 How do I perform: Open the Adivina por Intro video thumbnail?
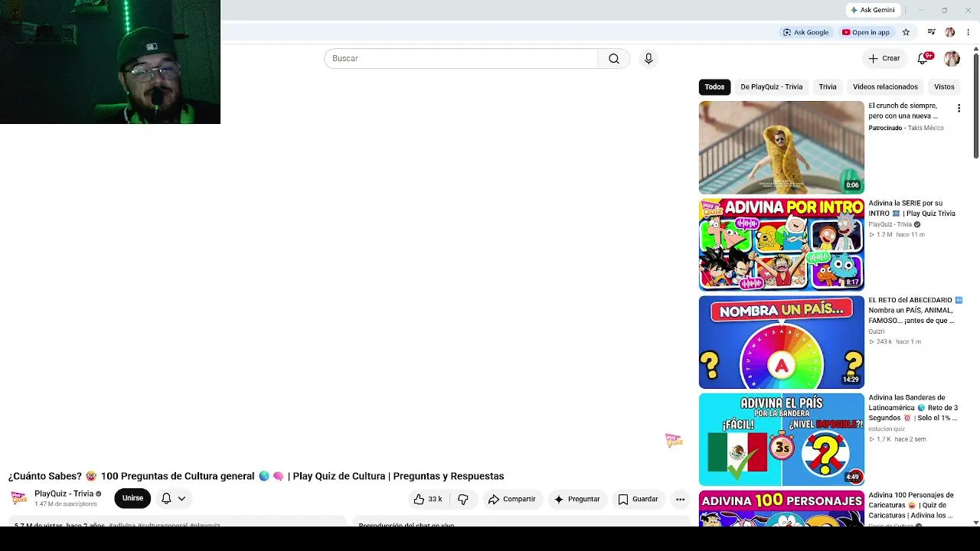[x=782, y=245]
